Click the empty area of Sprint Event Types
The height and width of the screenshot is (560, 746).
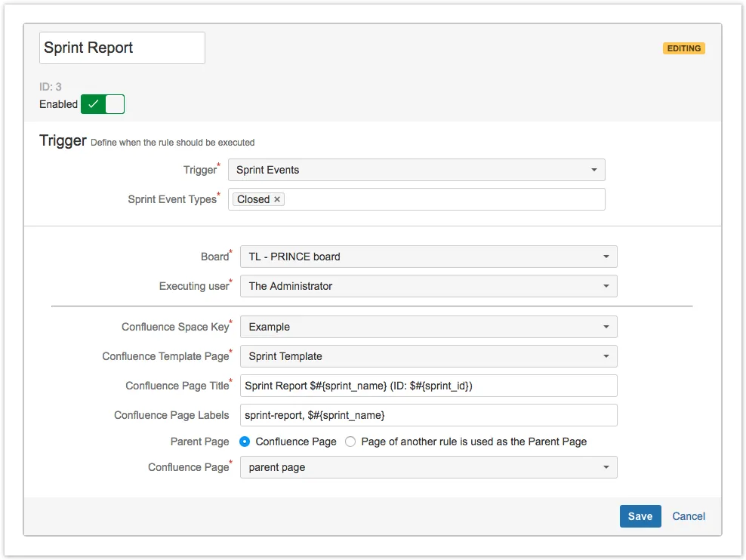point(445,199)
